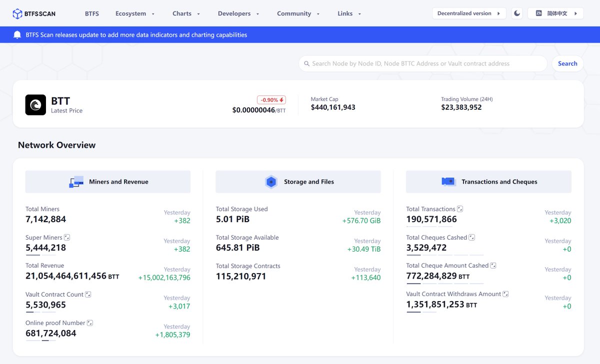
Task: Expand the Developers dropdown menu
Action: click(238, 13)
